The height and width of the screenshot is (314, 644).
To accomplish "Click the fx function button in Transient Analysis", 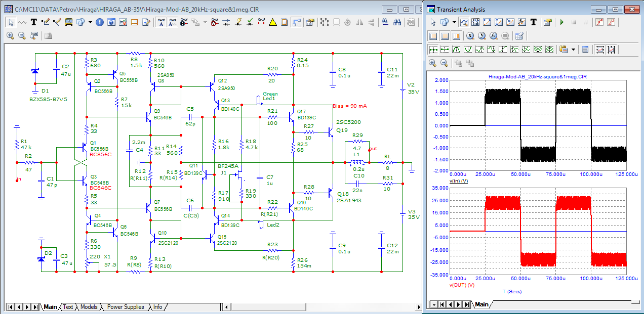I will point(522,22).
